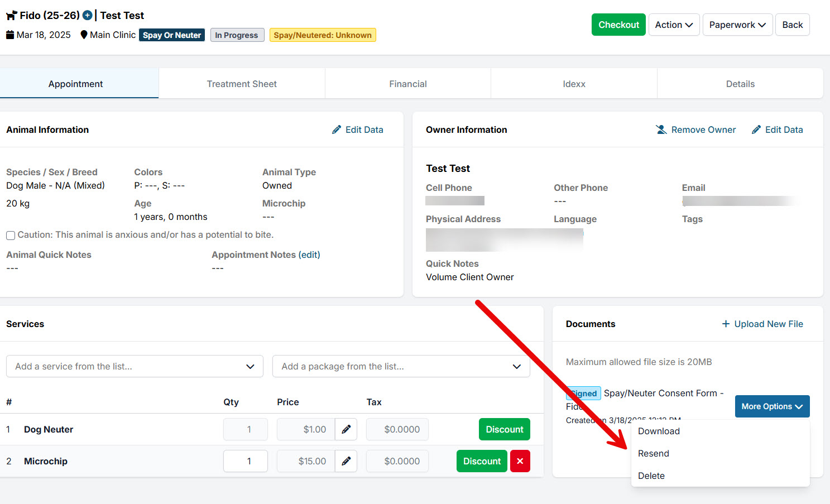Click the plus icon beside Fido's name
The width and height of the screenshot is (830, 504).
click(88, 16)
